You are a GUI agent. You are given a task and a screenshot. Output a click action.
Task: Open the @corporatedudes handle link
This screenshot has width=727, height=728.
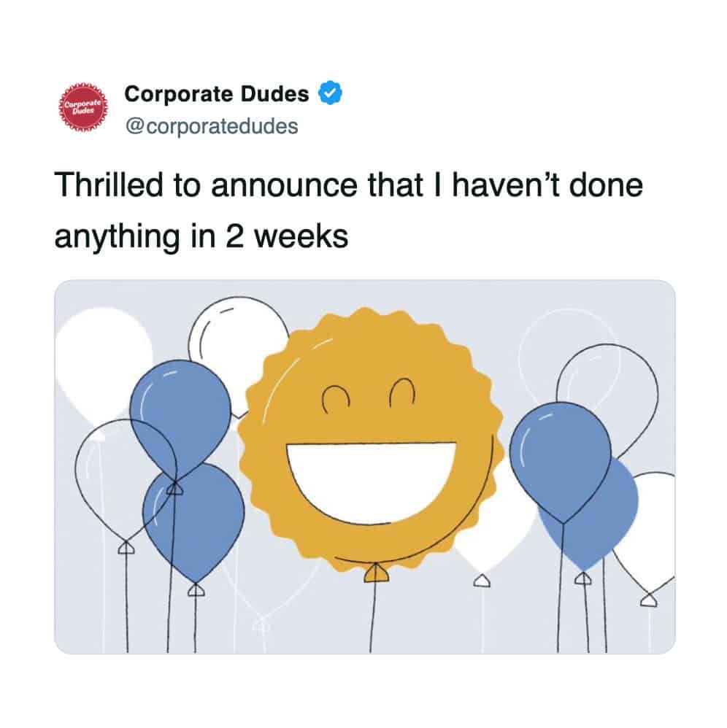212,125
